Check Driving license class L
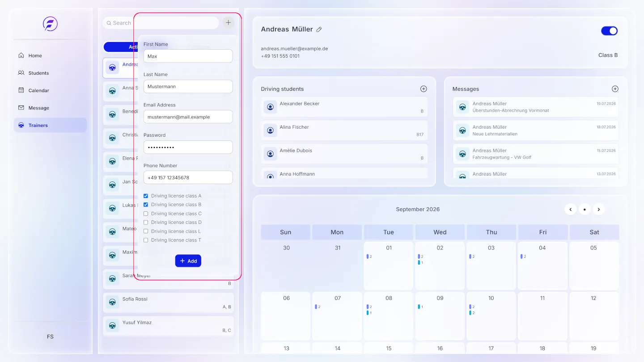Image resolution: width=644 pixels, height=362 pixels. tap(146, 231)
